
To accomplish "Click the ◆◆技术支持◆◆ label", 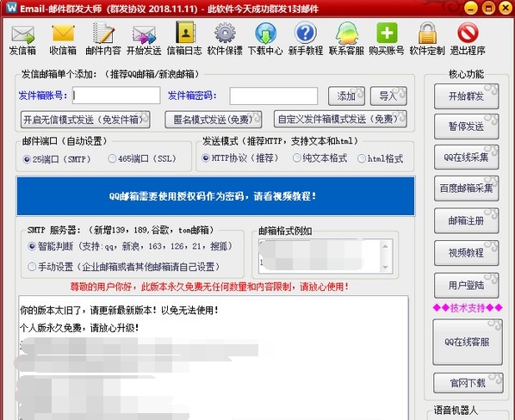I will (468, 308).
